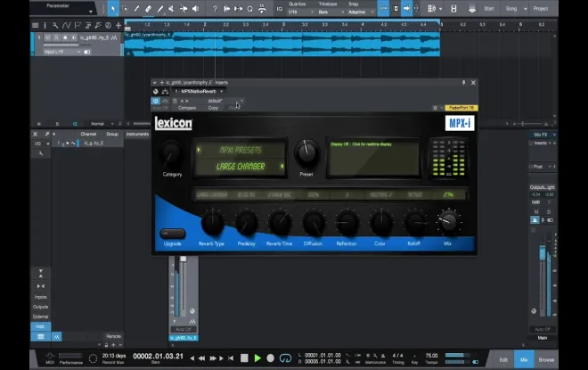Image resolution: width=588 pixels, height=370 pixels.
Task: Mute the Main output channel
Action: (536, 212)
